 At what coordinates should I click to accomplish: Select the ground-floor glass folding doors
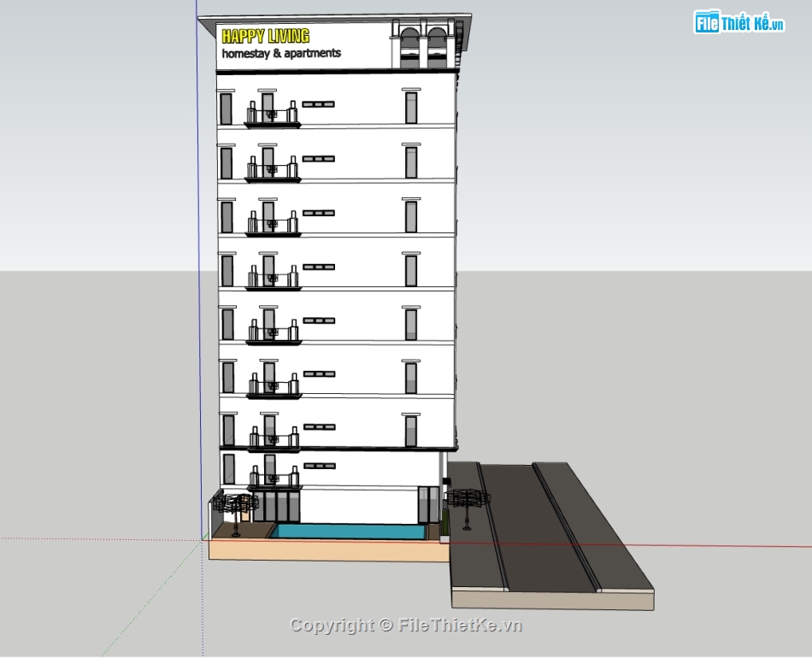tap(277, 507)
